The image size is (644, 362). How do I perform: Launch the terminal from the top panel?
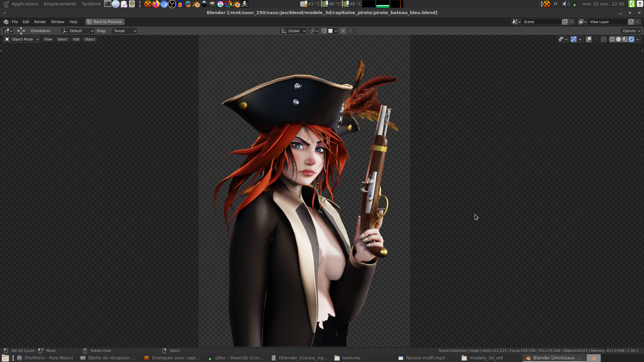click(108, 4)
